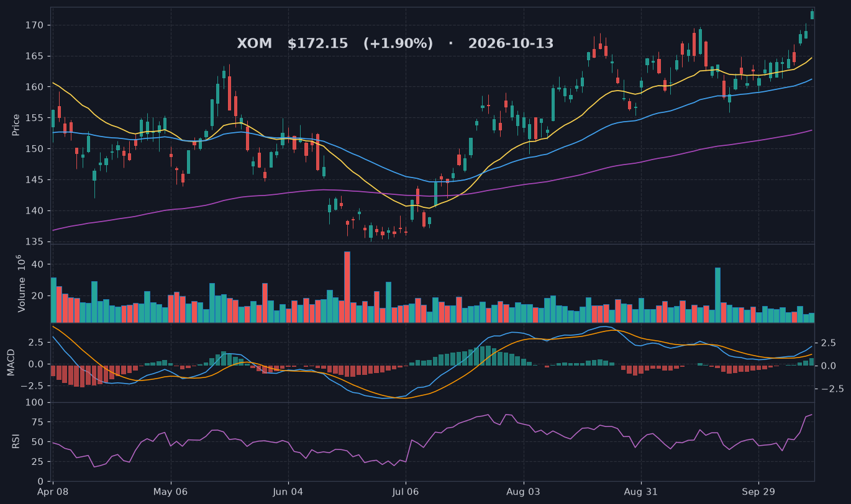Image resolution: width=851 pixels, height=504 pixels.
Task: Click the Volume axis label
Action: pyautogui.click(x=20, y=284)
